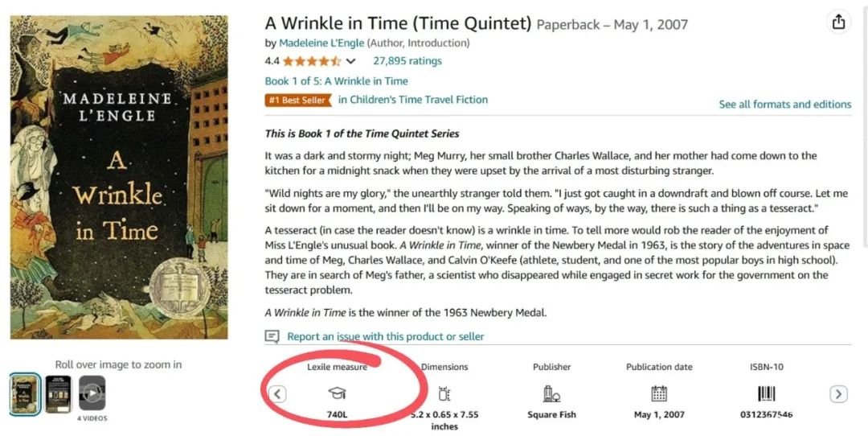Click Report an issue with this product

point(385,336)
